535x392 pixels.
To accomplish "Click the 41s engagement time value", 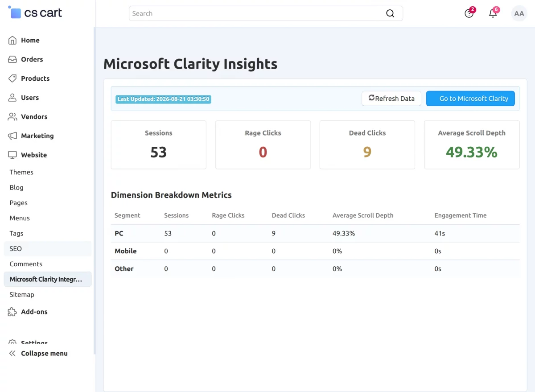I will point(440,233).
